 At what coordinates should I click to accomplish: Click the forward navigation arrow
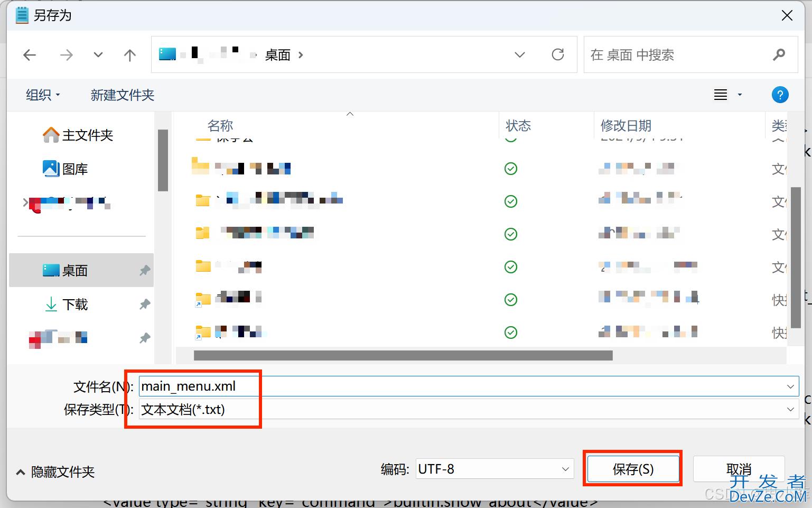[66, 55]
